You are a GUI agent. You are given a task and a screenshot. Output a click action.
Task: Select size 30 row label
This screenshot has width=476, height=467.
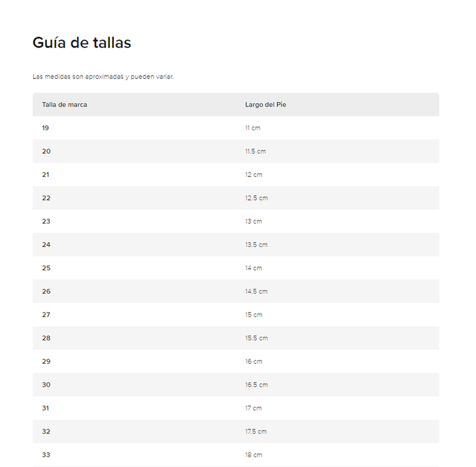(x=47, y=385)
